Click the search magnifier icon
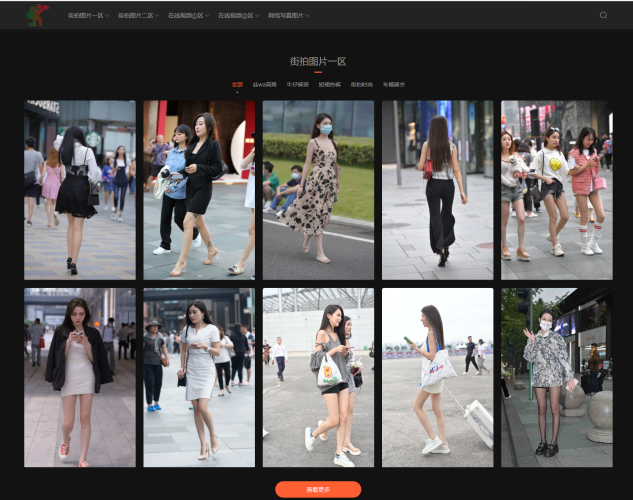This screenshot has height=500, width=633. [x=603, y=15]
